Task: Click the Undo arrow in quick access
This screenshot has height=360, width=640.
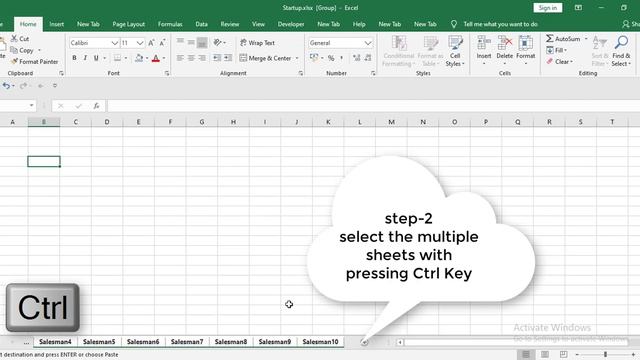Action: (6, 86)
